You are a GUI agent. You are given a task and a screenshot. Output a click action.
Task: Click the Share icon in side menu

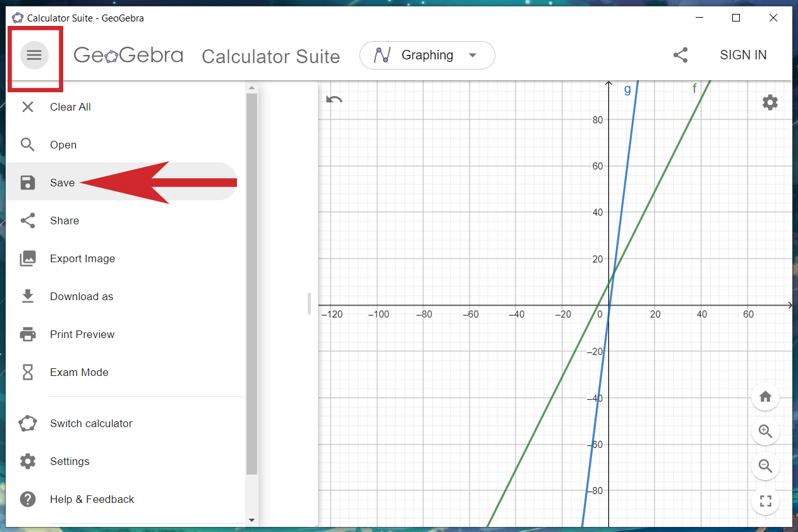click(x=28, y=221)
